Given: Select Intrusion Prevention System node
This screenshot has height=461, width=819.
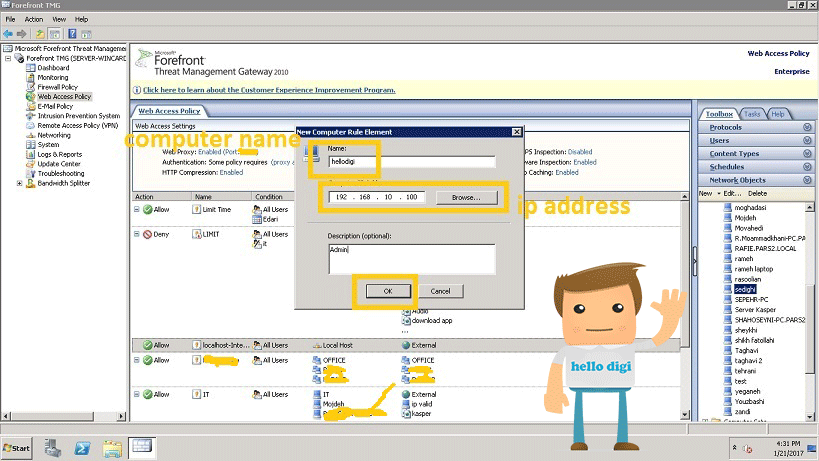Looking at the screenshot, I should 78,116.
